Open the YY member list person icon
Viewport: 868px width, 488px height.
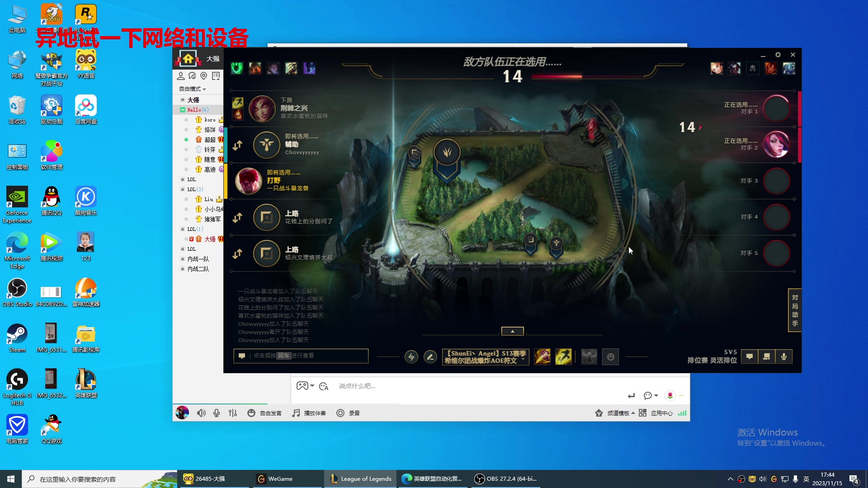click(181, 76)
